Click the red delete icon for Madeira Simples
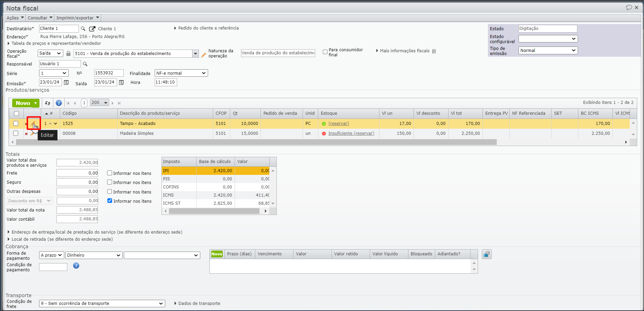 [x=26, y=134]
